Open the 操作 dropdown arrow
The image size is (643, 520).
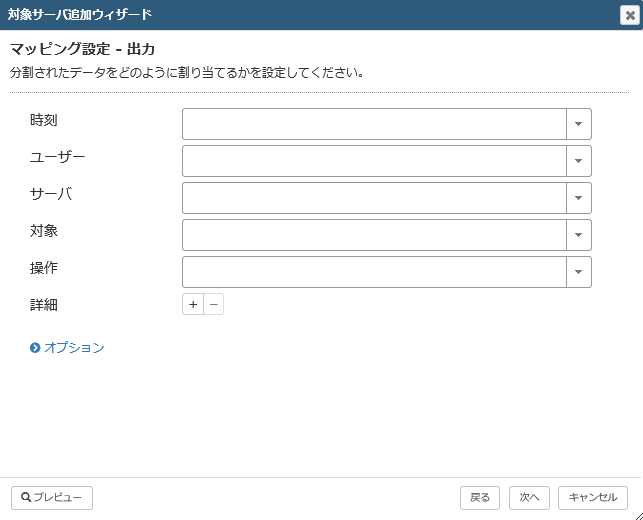[579, 271]
